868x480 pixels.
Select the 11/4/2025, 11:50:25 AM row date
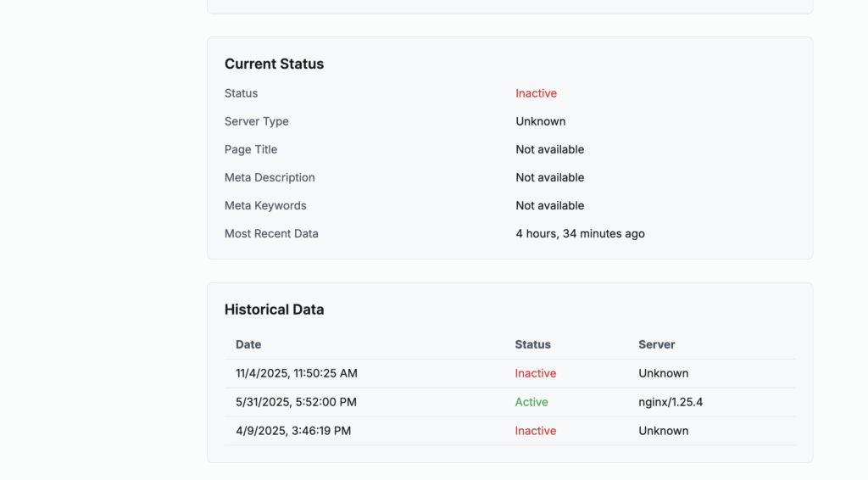coord(297,373)
